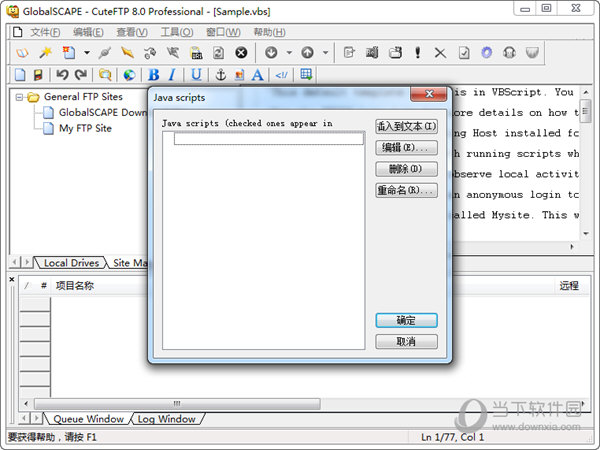The image size is (600, 450).
Task: Click the 远程 column header
Action: (569, 285)
